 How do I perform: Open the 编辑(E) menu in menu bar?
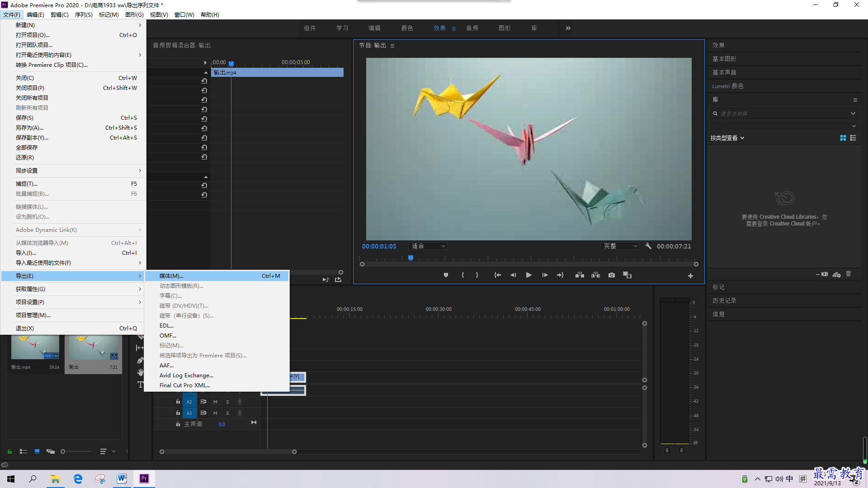[x=35, y=14]
